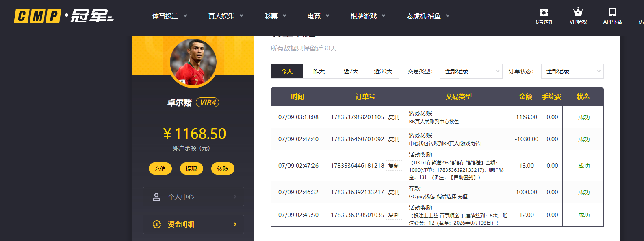
Task: Click 成功 status for 02:45:50 row
Action: [x=584, y=215]
